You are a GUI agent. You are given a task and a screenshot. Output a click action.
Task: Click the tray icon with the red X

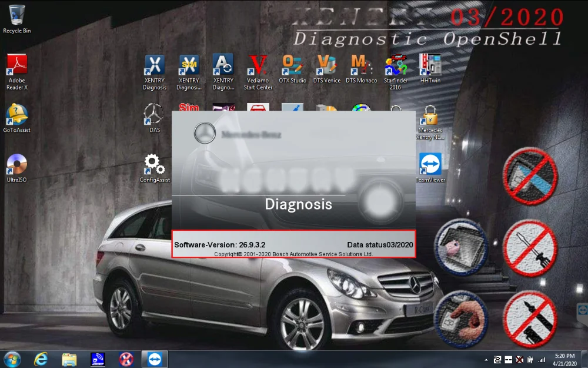tap(519, 360)
